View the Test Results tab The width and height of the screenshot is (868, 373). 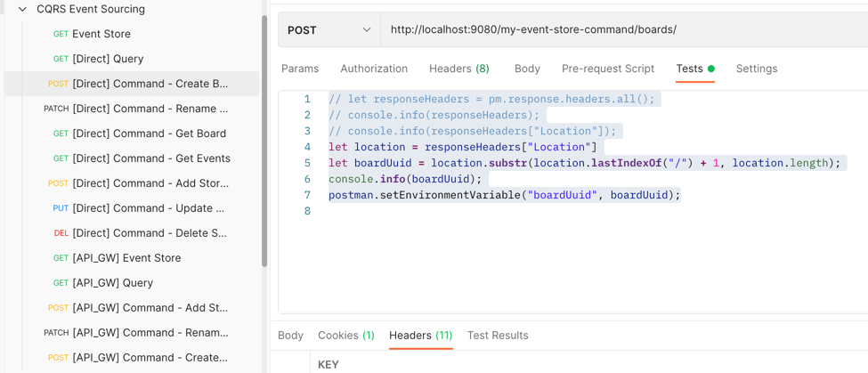click(x=498, y=336)
